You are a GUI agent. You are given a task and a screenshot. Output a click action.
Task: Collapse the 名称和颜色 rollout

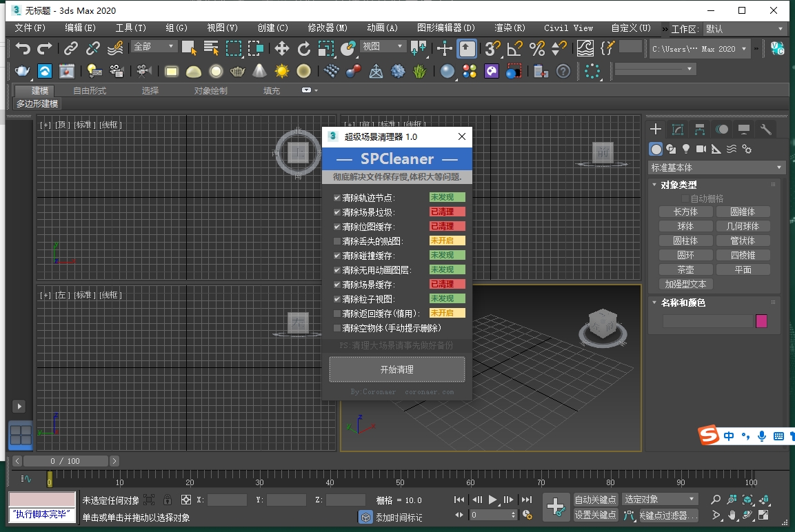point(683,303)
